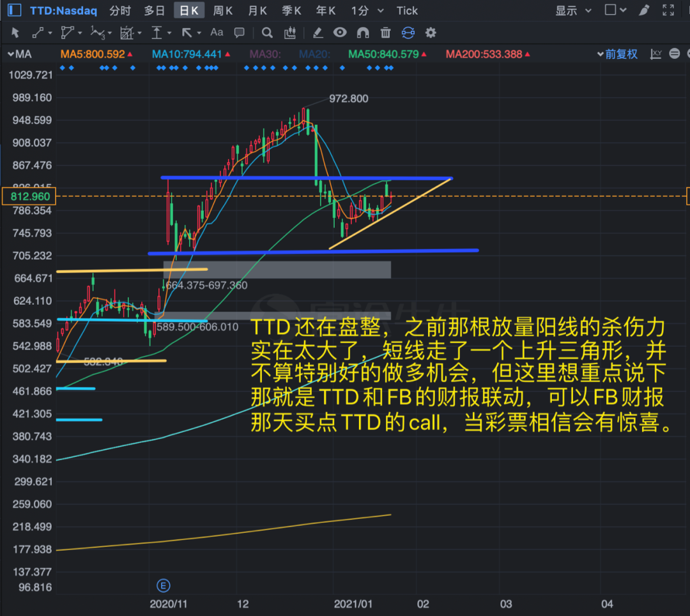Click the round horizontal-lines icon
Screen dimensions: 690x616
(675, 54)
